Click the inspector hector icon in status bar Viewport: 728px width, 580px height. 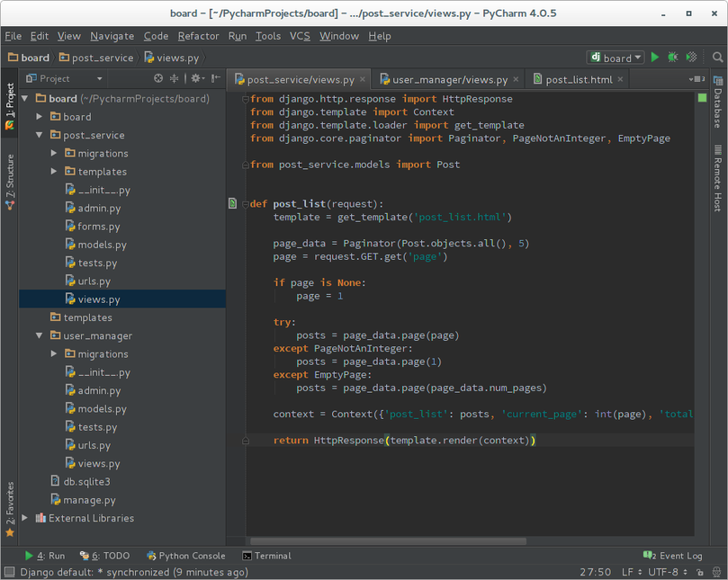[x=716, y=573]
